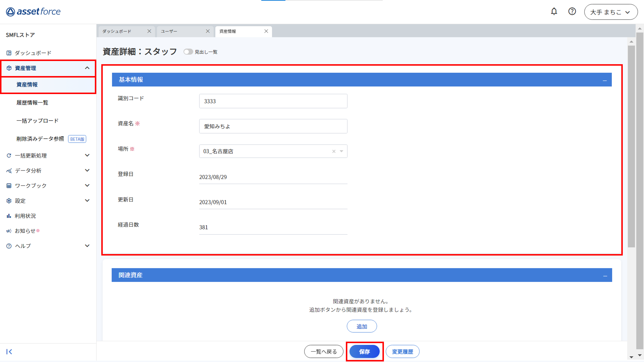Clear the 03_名古屋店 location with X icon

[x=334, y=151]
